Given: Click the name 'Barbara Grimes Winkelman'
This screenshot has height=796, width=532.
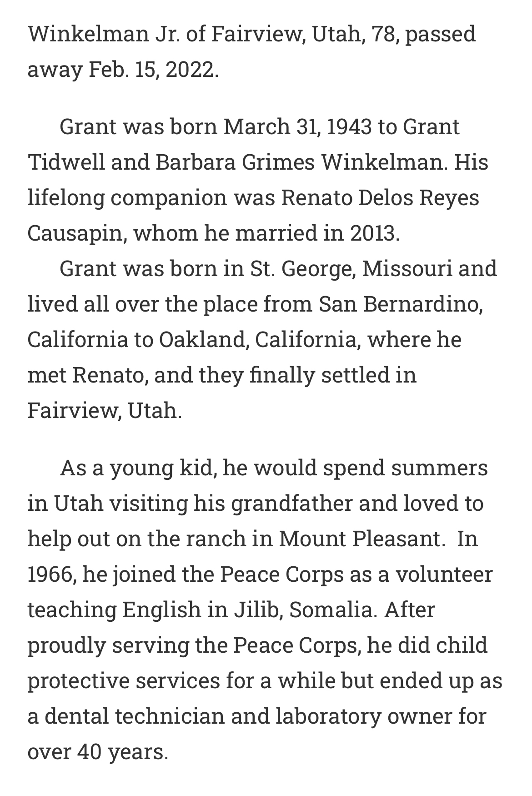Looking at the screenshot, I should point(299,162).
